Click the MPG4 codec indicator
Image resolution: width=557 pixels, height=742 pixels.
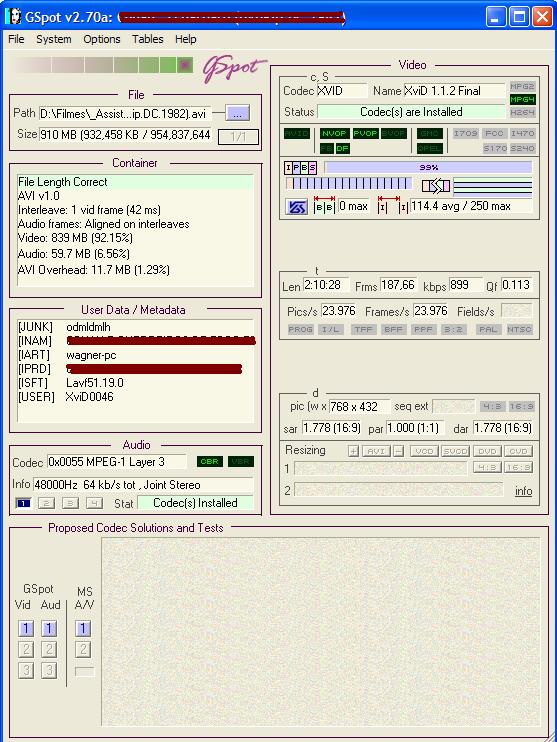(522, 99)
